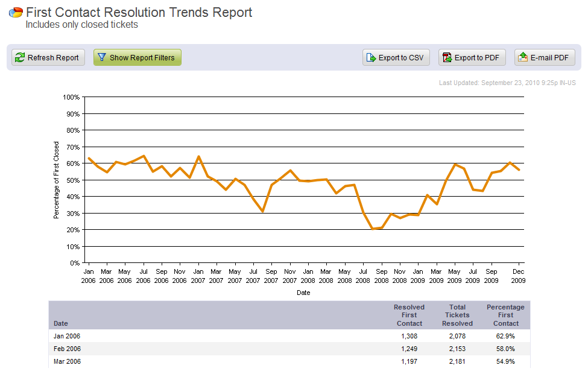Open Show Report Filters
The image size is (588, 374).
138,57
